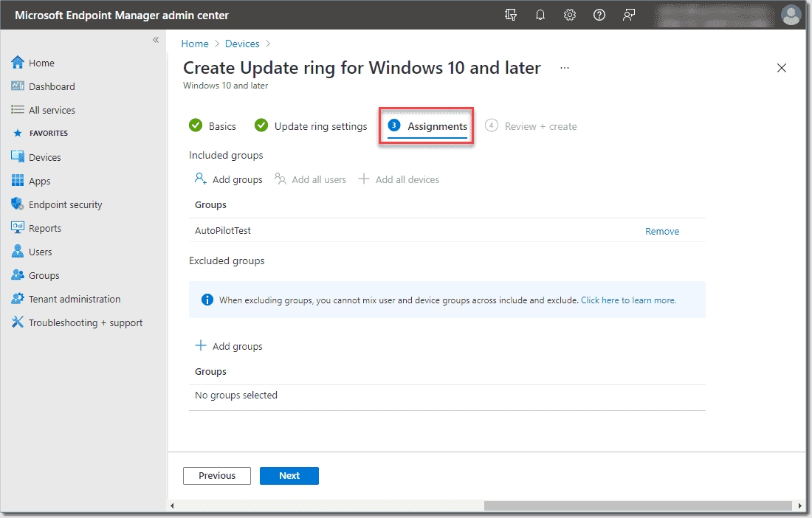Image resolution: width=812 pixels, height=518 pixels.
Task: Open Dashboard from the sidebar
Action: (52, 86)
